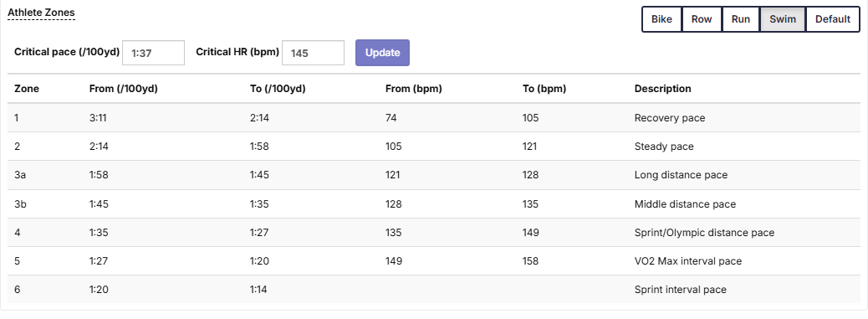This screenshot has height=319, width=868.
Task: Select the Row sport tab
Action: coord(702,19)
